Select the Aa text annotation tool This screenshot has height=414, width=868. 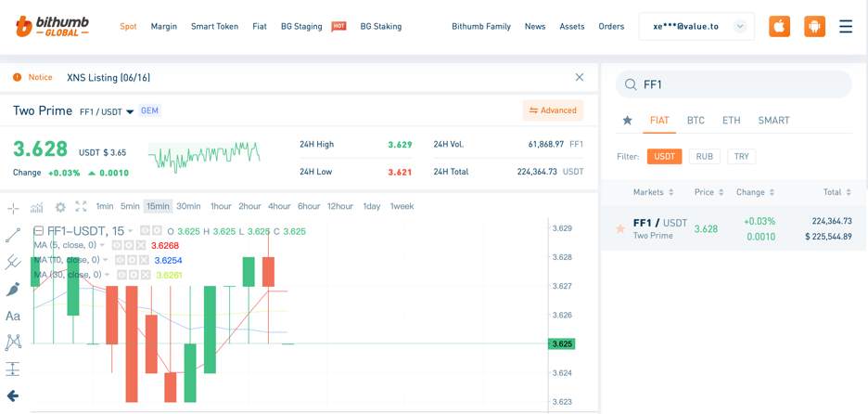13,316
